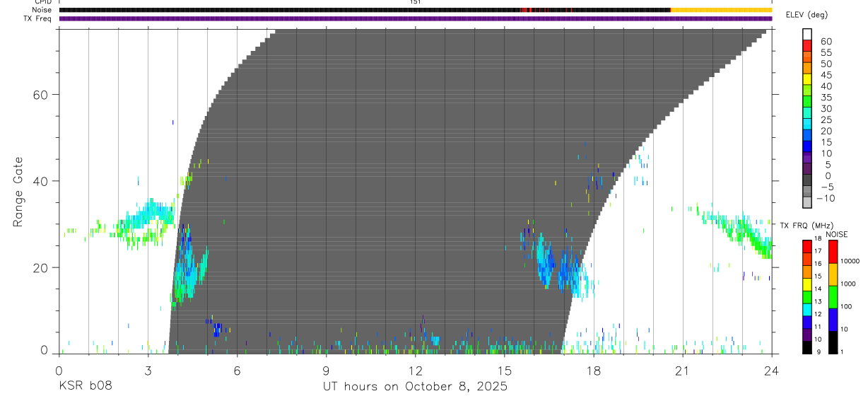868x401 pixels.
Task: Click the orange 15–16 MHz TX FRQ swatch
Action: (x=807, y=272)
